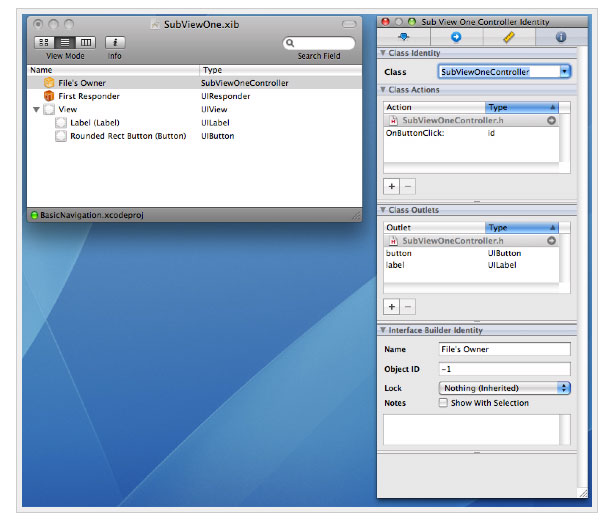The height and width of the screenshot is (522, 615).
Task: Collapse the Interface Builder Identity section
Action: click(x=383, y=330)
